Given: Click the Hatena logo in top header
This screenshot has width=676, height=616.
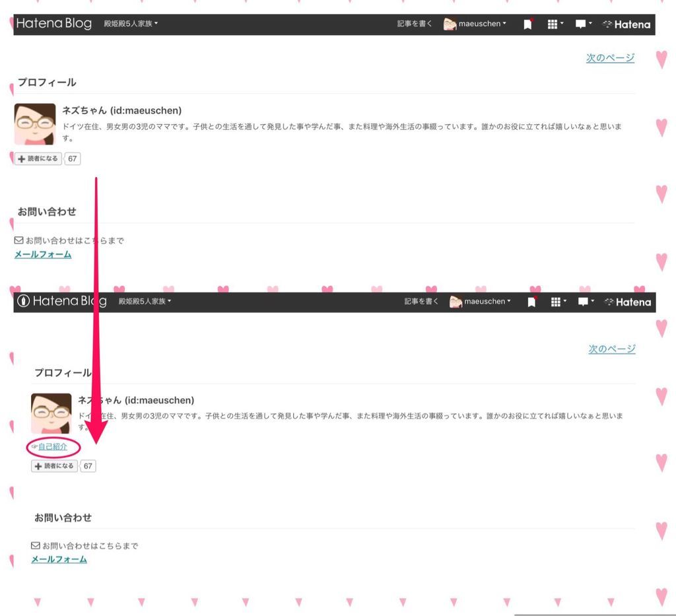Looking at the screenshot, I should point(626,24).
